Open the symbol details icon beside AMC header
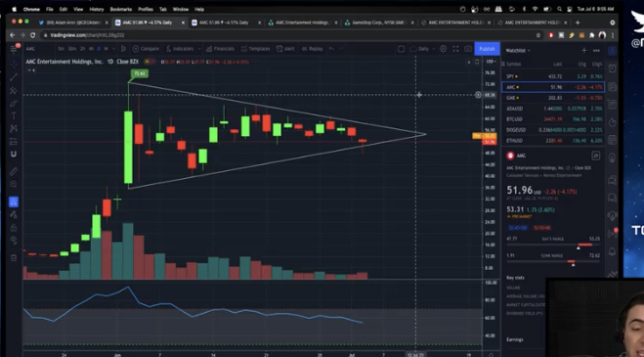 (x=595, y=156)
